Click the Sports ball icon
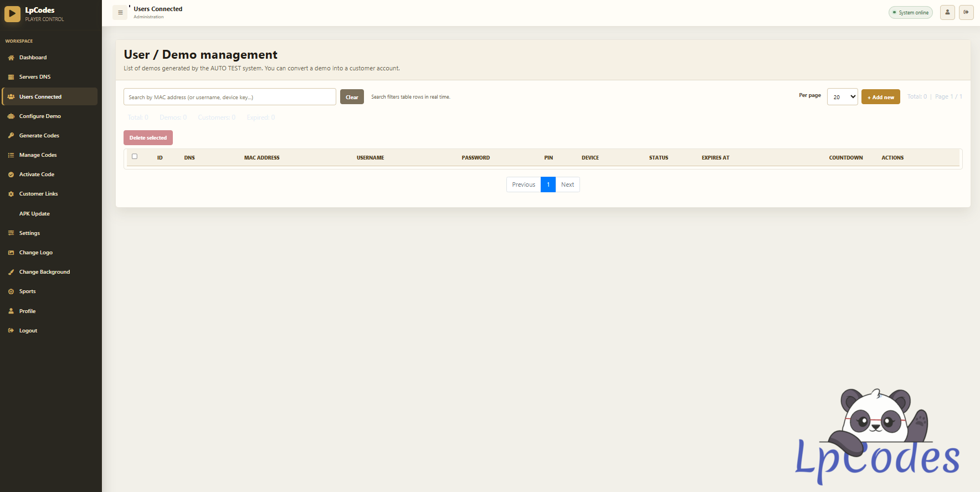 (x=11, y=291)
